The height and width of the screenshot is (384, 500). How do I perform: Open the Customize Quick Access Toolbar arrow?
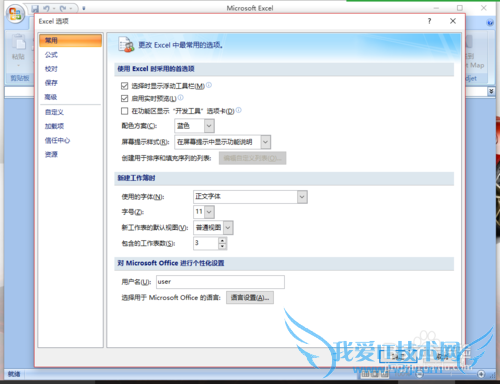[84, 8]
